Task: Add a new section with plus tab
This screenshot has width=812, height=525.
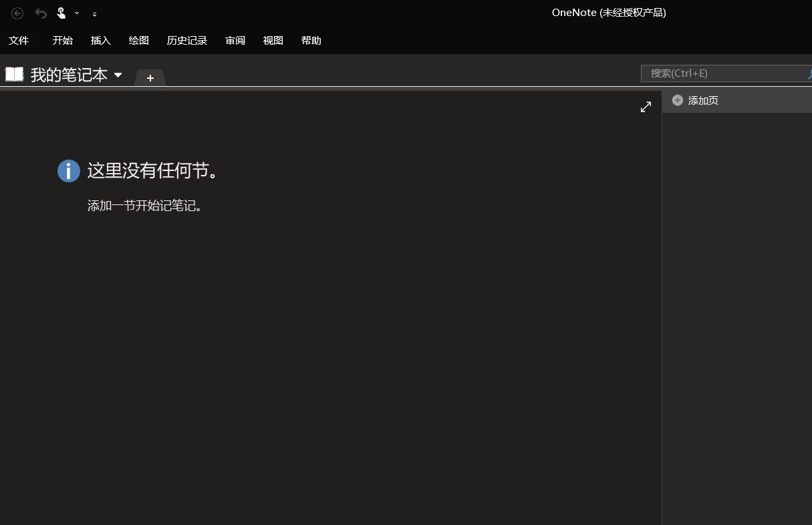Action: (x=150, y=78)
